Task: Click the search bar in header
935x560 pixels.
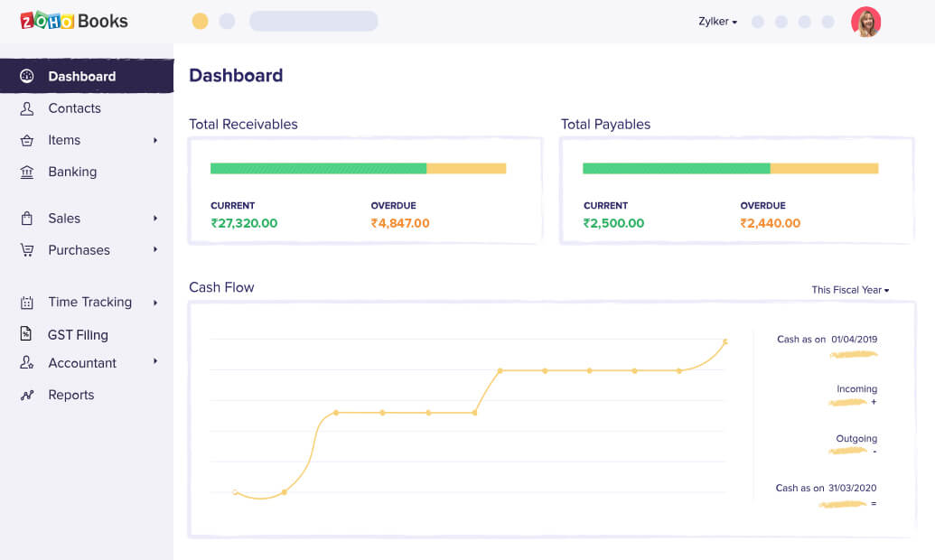Action: [x=313, y=22]
